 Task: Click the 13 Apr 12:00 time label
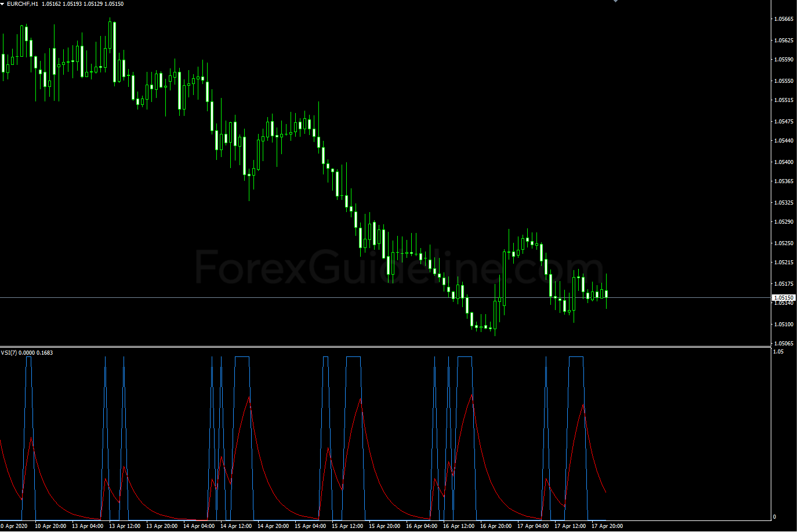[x=125, y=526]
